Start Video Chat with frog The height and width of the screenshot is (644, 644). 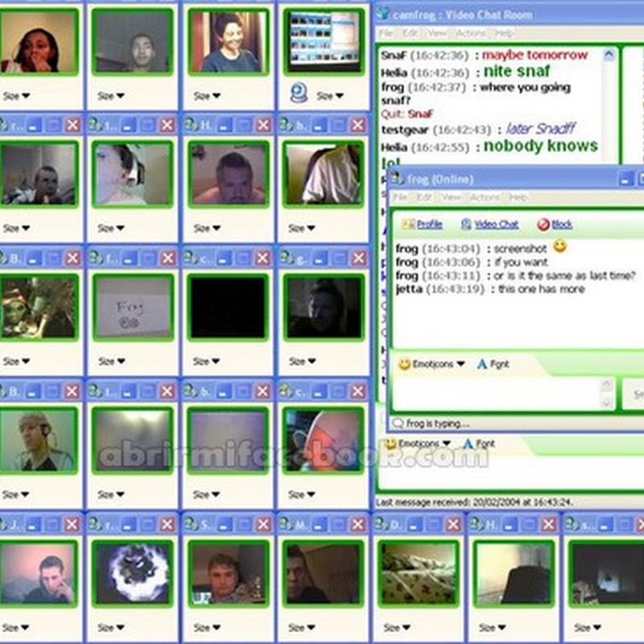[489, 224]
